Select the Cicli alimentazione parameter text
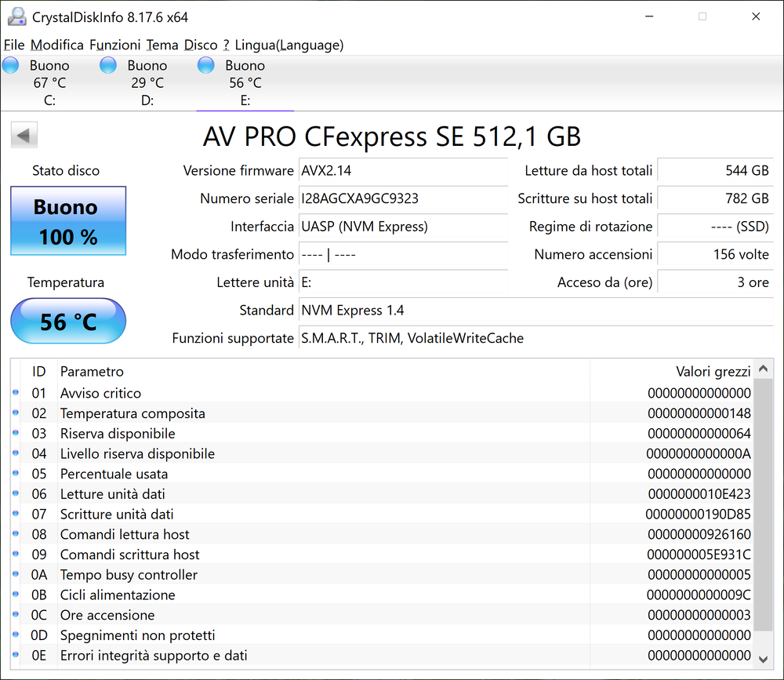 pos(118,595)
